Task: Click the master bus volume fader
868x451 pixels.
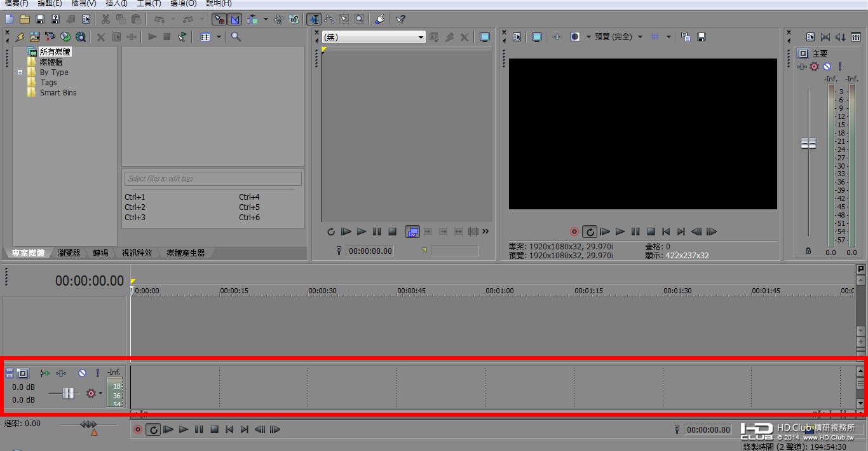Action: (x=808, y=144)
